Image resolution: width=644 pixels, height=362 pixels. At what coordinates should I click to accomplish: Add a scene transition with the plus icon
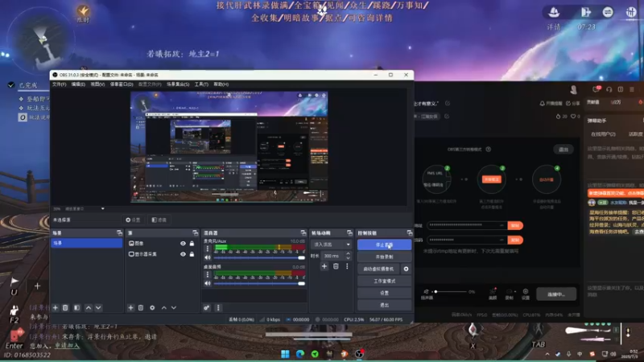click(x=324, y=266)
